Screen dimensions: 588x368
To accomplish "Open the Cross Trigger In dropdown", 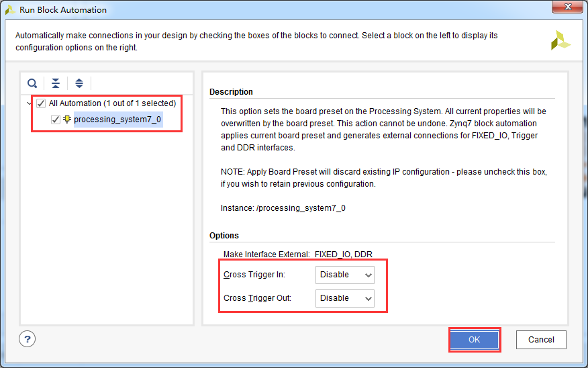I will pyautogui.click(x=344, y=275).
